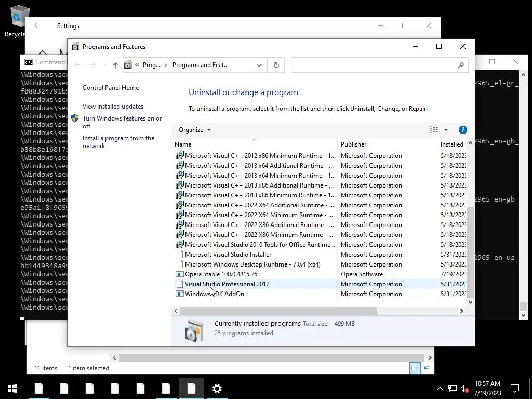Click the muted volume tray icon
Image resolution: width=532 pixels, height=399 pixels.
tap(464, 389)
